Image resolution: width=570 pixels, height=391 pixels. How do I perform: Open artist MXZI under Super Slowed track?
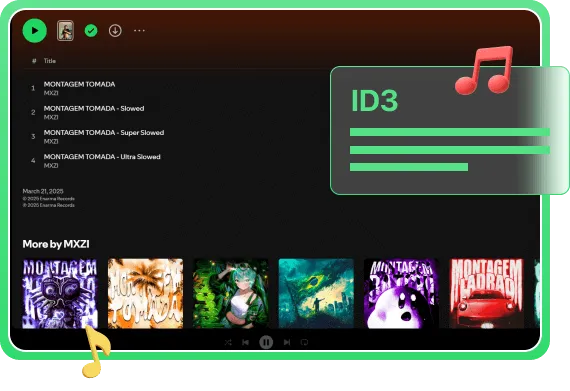(x=51, y=141)
